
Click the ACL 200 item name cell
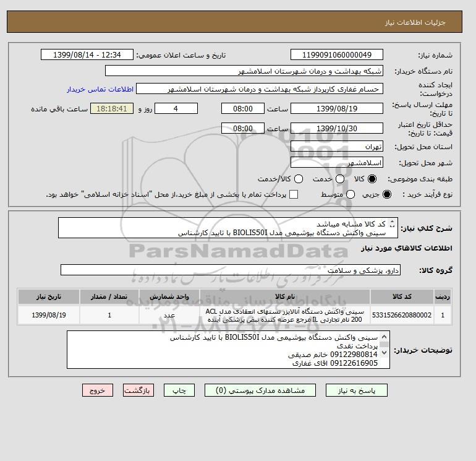(285, 315)
